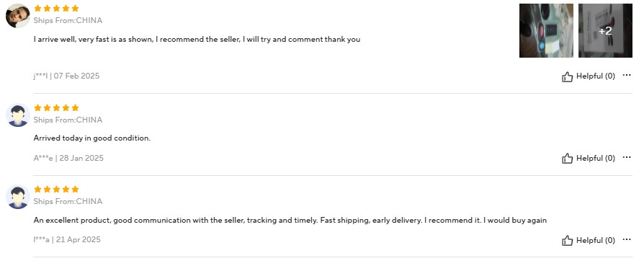
Task: Open the first review photo thumbnail
Action: click(x=546, y=30)
